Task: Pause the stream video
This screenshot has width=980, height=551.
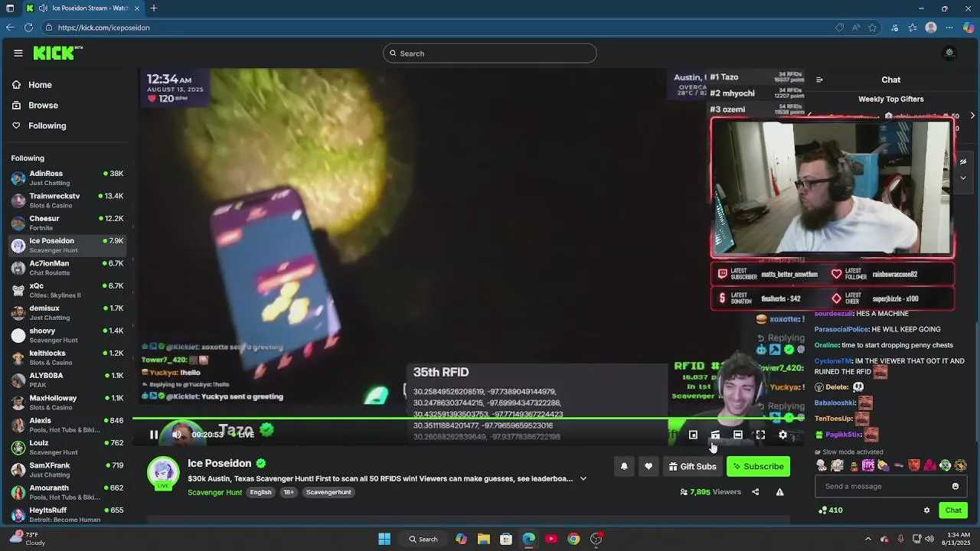Action: pos(154,435)
